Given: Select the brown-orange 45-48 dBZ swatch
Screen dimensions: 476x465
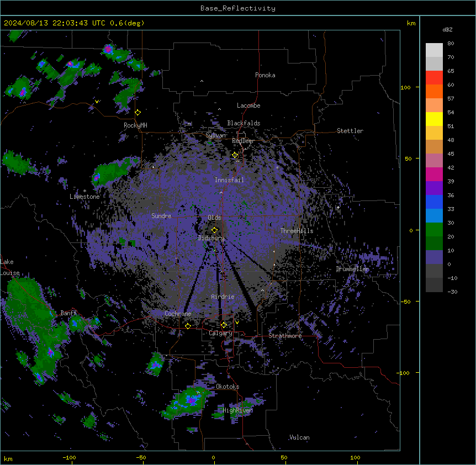Looking at the screenshot, I should tap(434, 146).
